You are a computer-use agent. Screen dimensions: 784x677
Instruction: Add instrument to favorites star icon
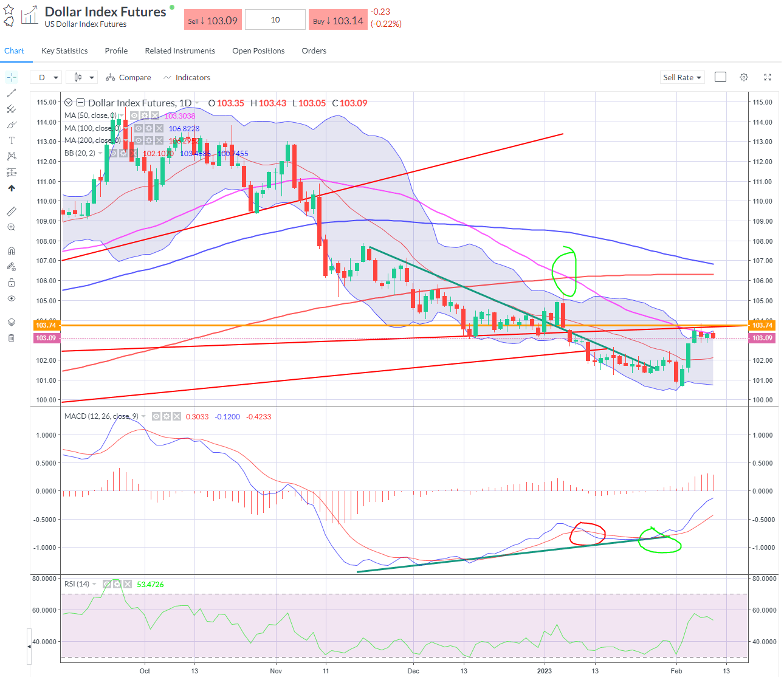click(x=9, y=10)
